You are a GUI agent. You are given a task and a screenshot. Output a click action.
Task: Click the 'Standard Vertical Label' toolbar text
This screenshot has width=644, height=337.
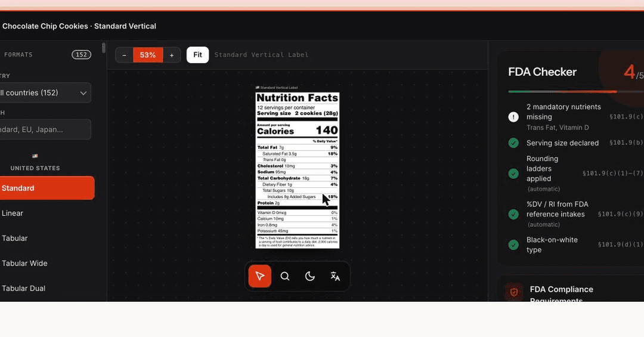pos(261,55)
